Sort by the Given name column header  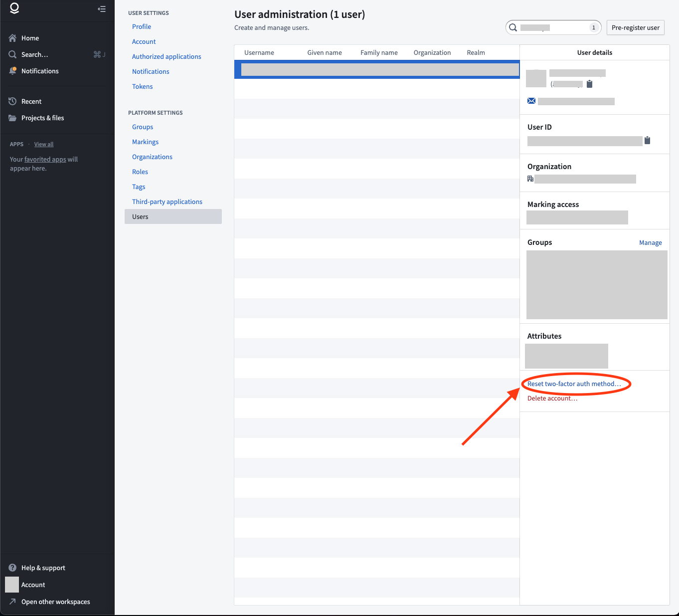(325, 52)
